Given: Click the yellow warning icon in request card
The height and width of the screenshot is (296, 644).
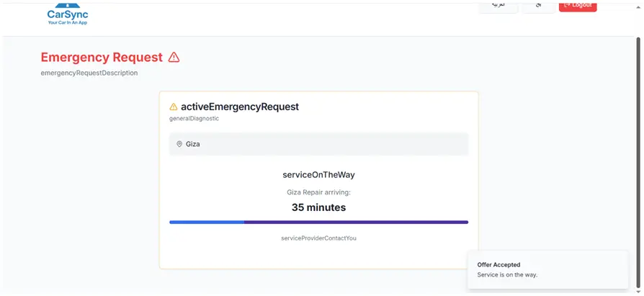Looking at the screenshot, I should tap(173, 107).
